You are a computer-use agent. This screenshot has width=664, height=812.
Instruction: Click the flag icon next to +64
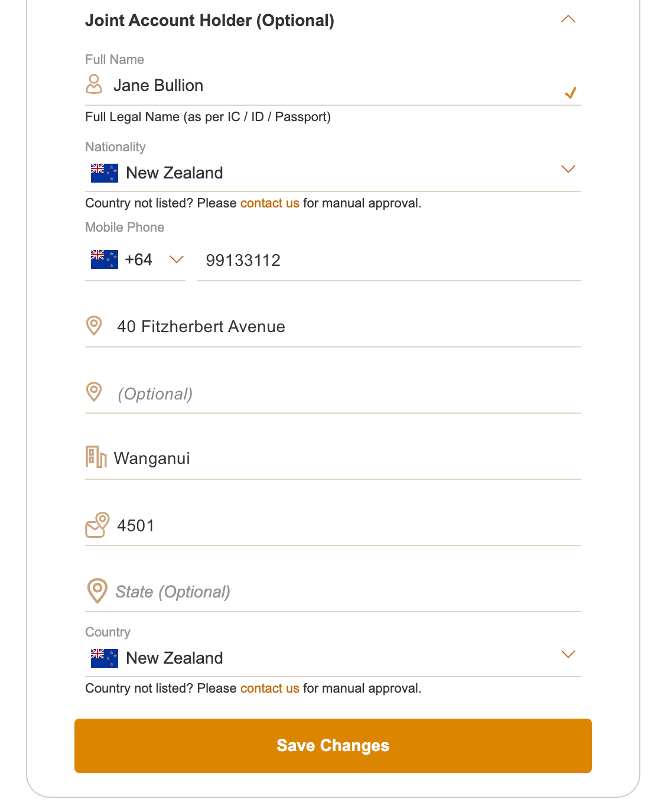pos(105,259)
